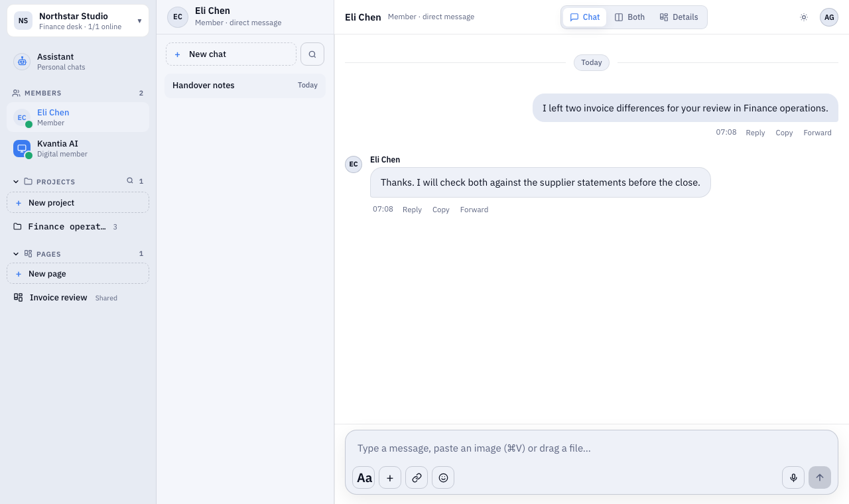Copy the invoice differences message
849x504 pixels.
(784, 133)
